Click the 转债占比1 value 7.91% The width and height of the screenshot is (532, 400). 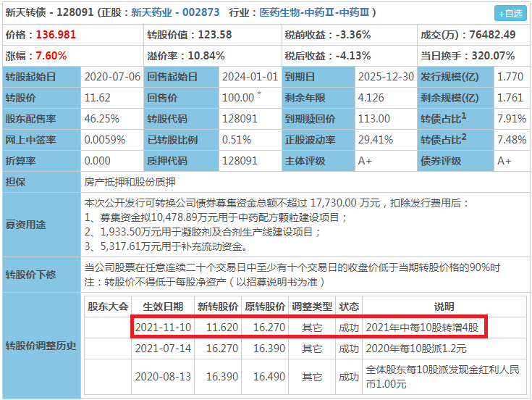(x=512, y=119)
